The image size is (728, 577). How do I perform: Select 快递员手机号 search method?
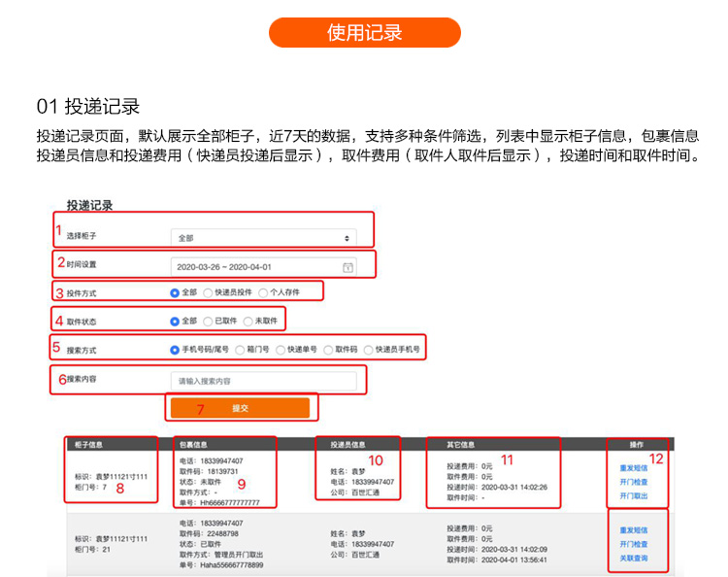tap(368, 350)
